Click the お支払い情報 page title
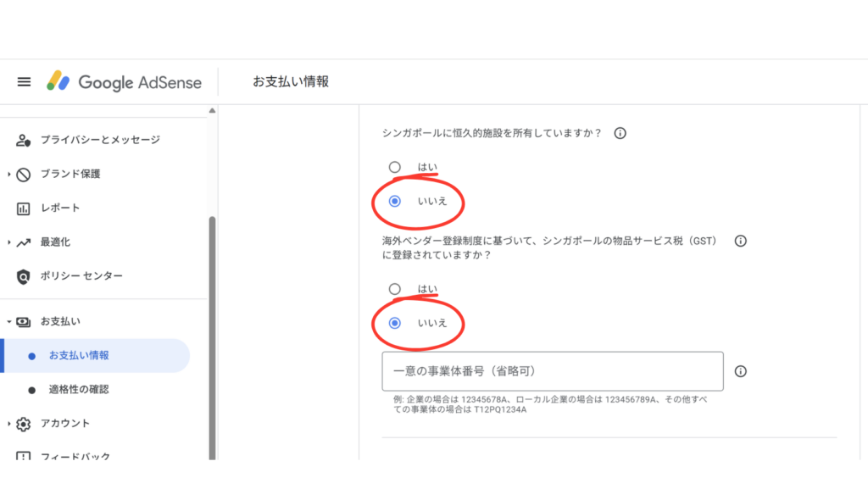The image size is (868, 489). tap(291, 82)
